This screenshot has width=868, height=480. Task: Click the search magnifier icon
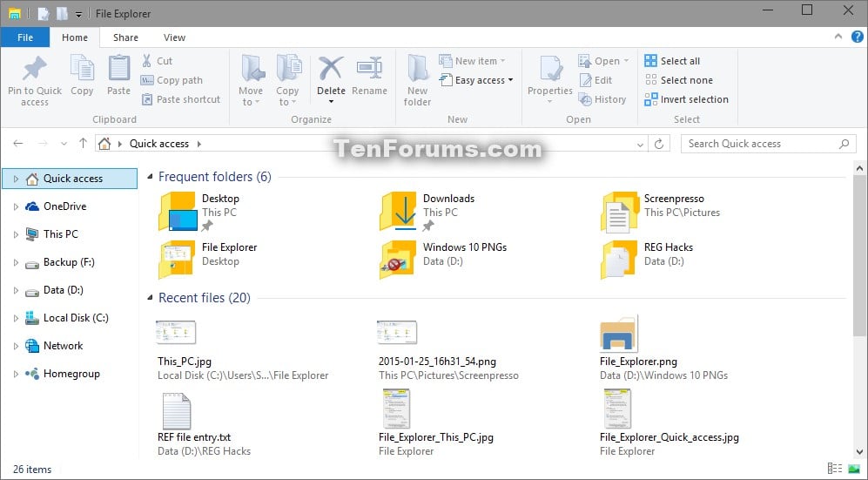click(844, 144)
